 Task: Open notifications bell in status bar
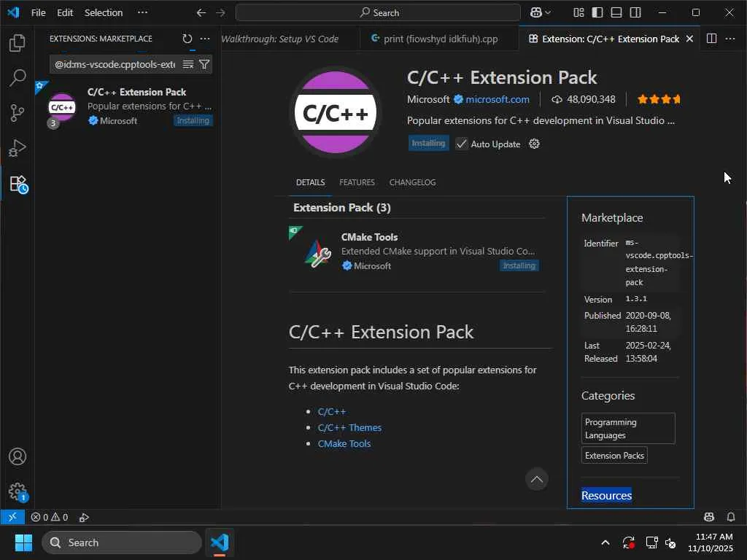click(x=731, y=517)
